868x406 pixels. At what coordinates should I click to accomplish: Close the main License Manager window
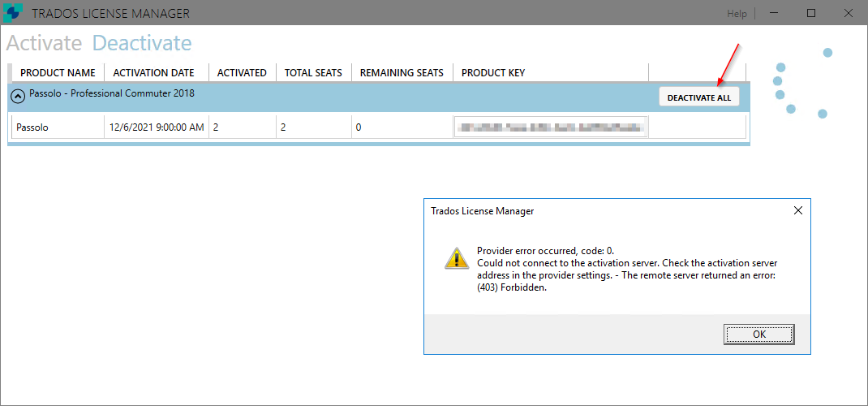pos(849,13)
